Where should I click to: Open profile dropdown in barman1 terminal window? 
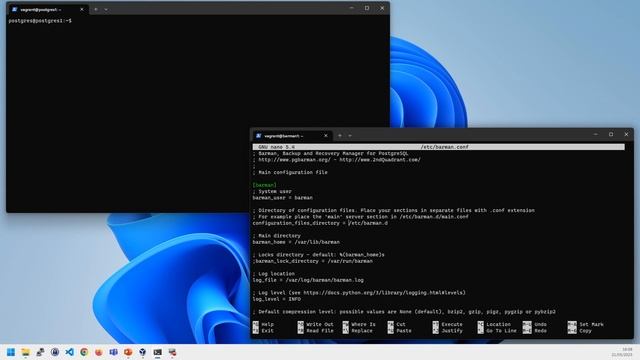pyautogui.click(x=350, y=136)
